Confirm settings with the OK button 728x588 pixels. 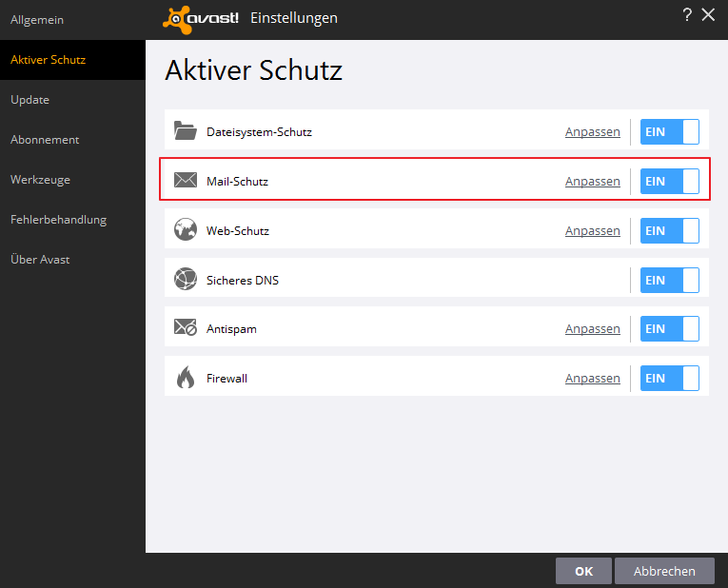[583, 571]
